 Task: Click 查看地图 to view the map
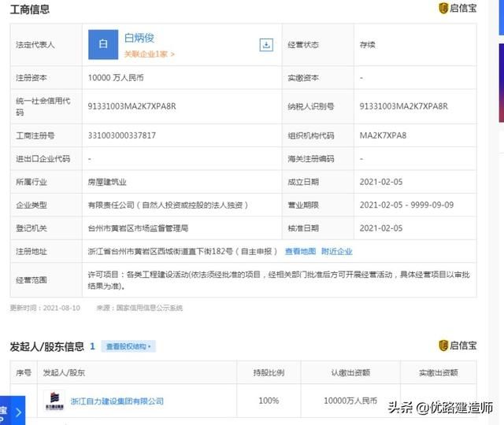(300, 251)
